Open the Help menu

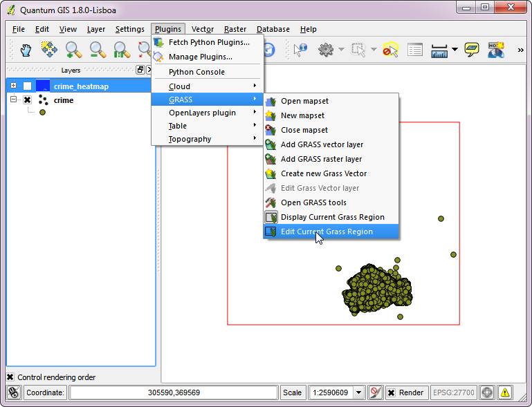308,29
